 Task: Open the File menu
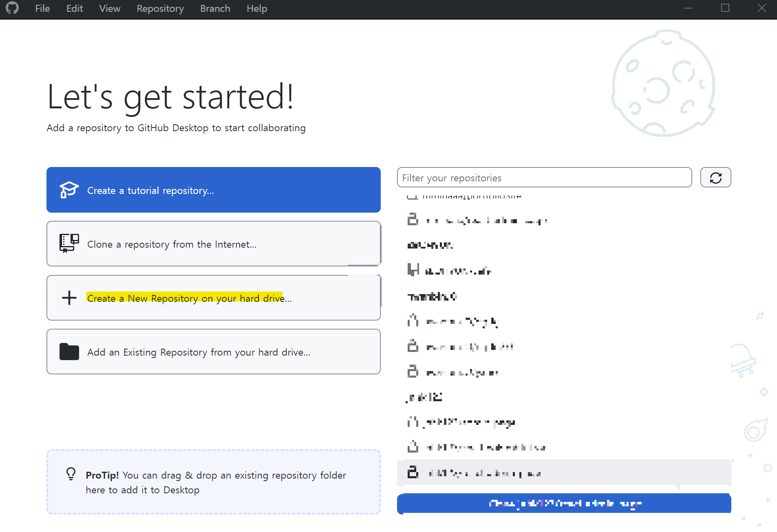[x=42, y=9]
